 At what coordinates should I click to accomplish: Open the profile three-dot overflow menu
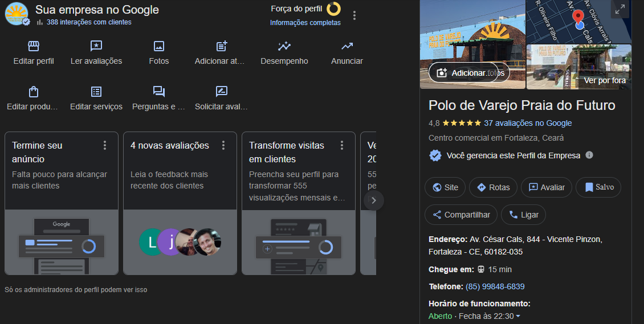pyautogui.click(x=354, y=15)
